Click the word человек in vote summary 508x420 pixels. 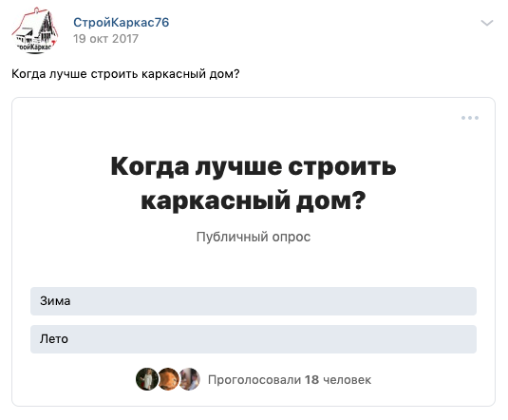pos(347,380)
